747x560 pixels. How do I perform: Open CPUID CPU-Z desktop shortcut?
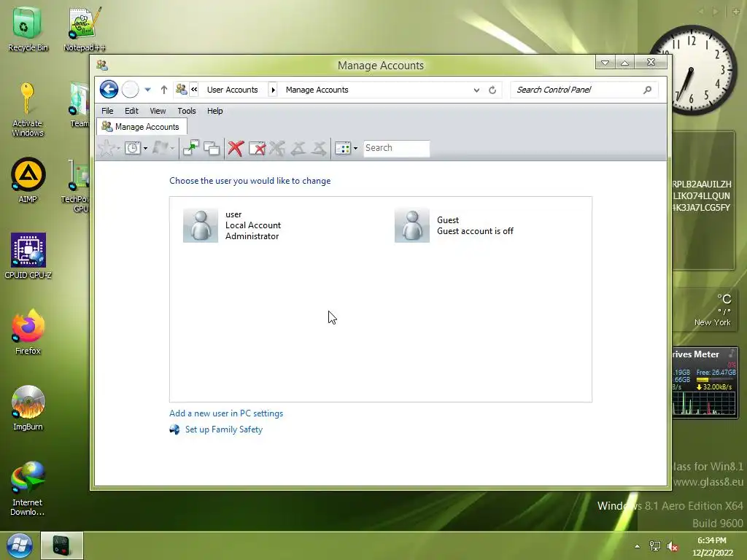click(x=28, y=256)
